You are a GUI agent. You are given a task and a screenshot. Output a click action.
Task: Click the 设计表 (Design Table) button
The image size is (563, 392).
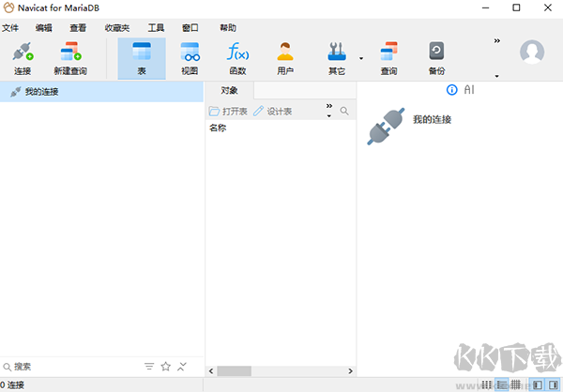point(273,112)
